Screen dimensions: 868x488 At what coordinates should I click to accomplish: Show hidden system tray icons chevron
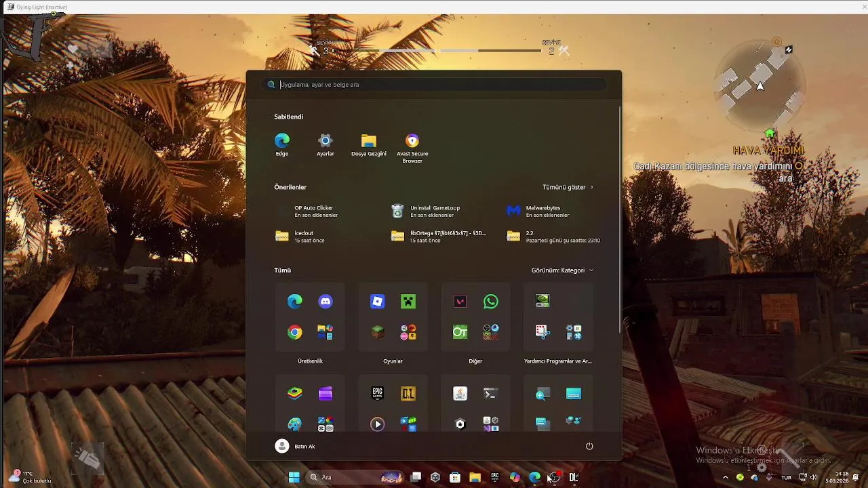[726, 477]
